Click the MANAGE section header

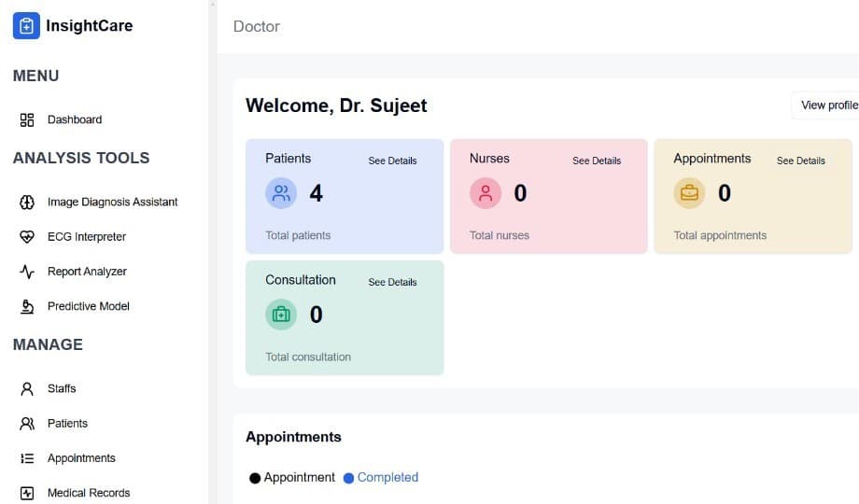click(49, 344)
